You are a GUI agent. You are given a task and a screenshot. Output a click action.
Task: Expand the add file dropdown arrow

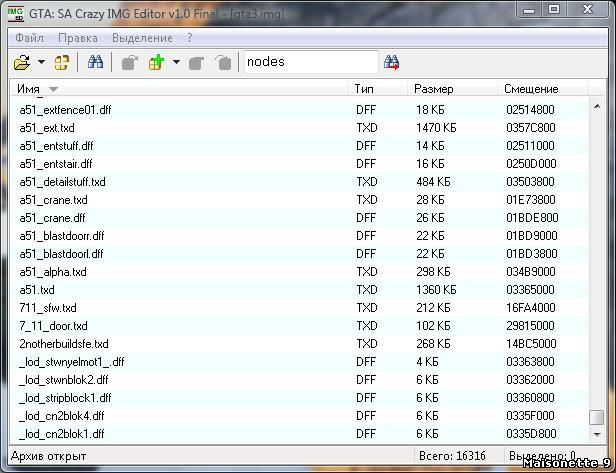coord(176,62)
